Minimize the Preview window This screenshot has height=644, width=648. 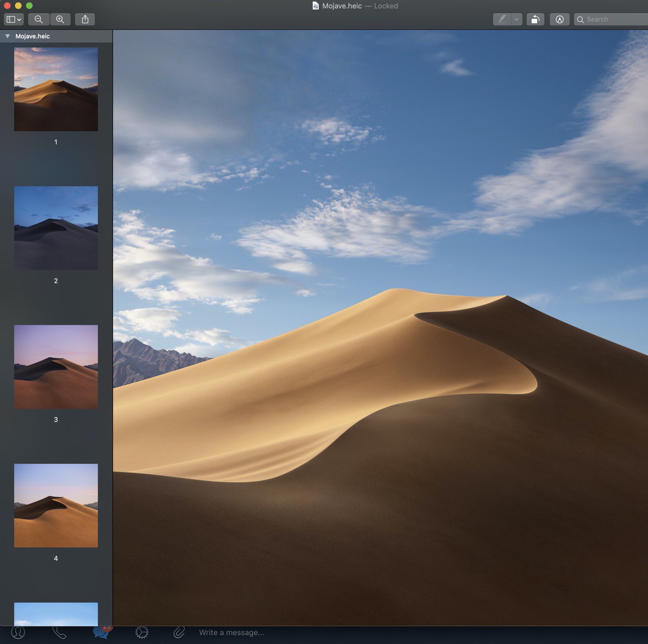18,6
